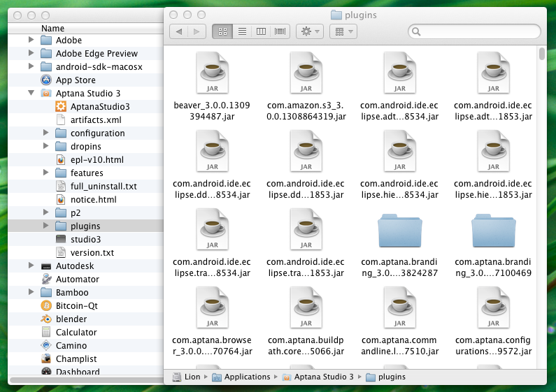Select version.txt file
The height and width of the screenshot is (392, 556).
tap(85, 252)
